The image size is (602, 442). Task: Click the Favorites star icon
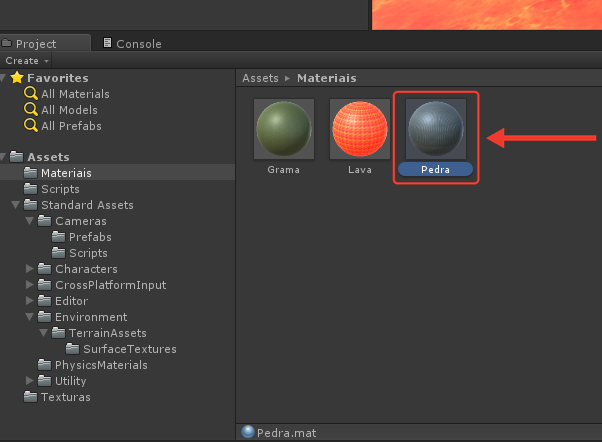tap(17, 78)
